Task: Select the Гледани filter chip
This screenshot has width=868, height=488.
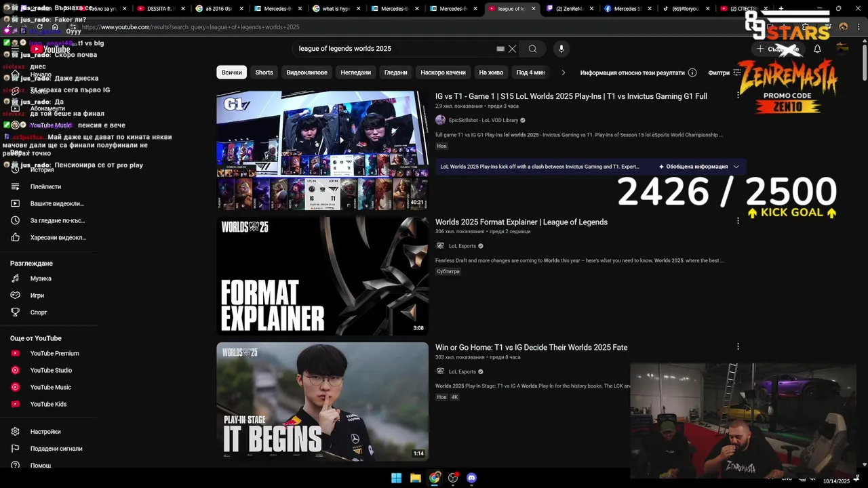Action: click(x=395, y=73)
